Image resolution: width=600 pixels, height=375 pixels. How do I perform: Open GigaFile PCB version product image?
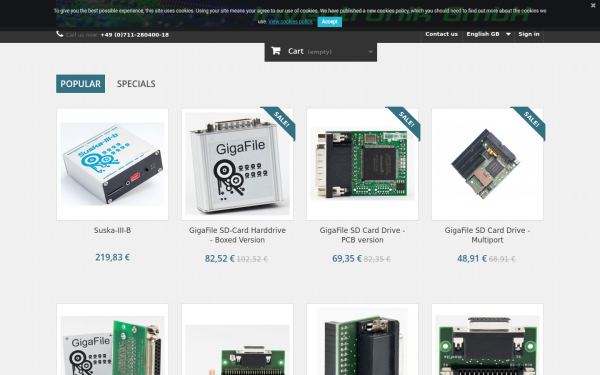pyautogui.click(x=362, y=164)
